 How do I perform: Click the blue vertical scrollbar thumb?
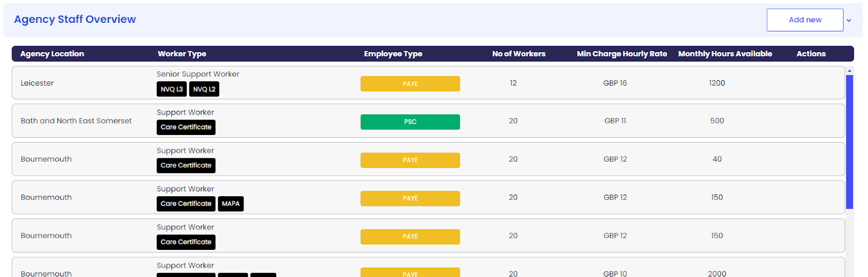(850, 142)
